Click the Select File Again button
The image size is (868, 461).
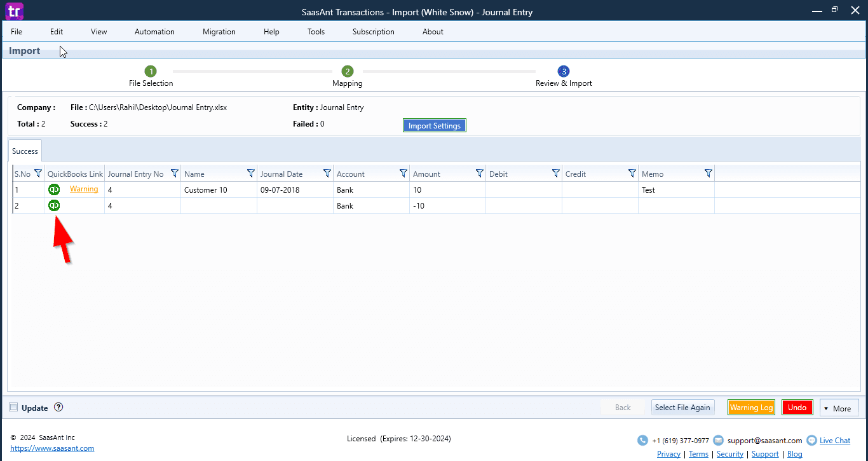pos(682,408)
